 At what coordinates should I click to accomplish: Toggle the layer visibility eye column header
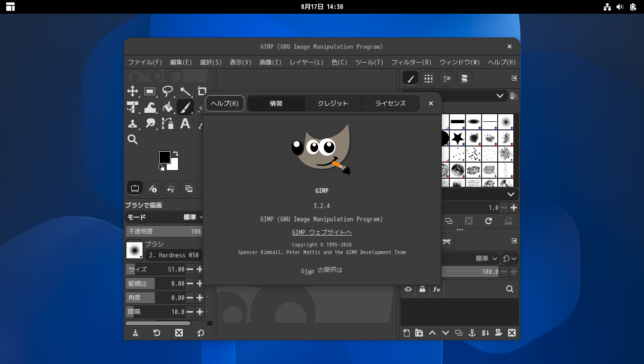coord(408,289)
